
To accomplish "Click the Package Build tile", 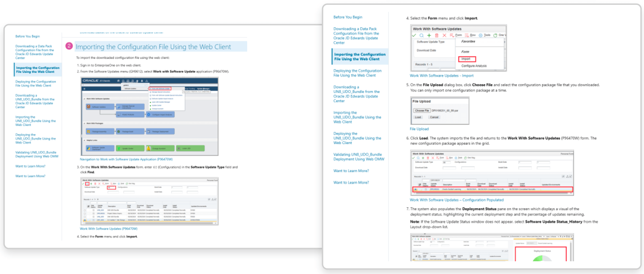I will pyautogui.click(x=131, y=131).
